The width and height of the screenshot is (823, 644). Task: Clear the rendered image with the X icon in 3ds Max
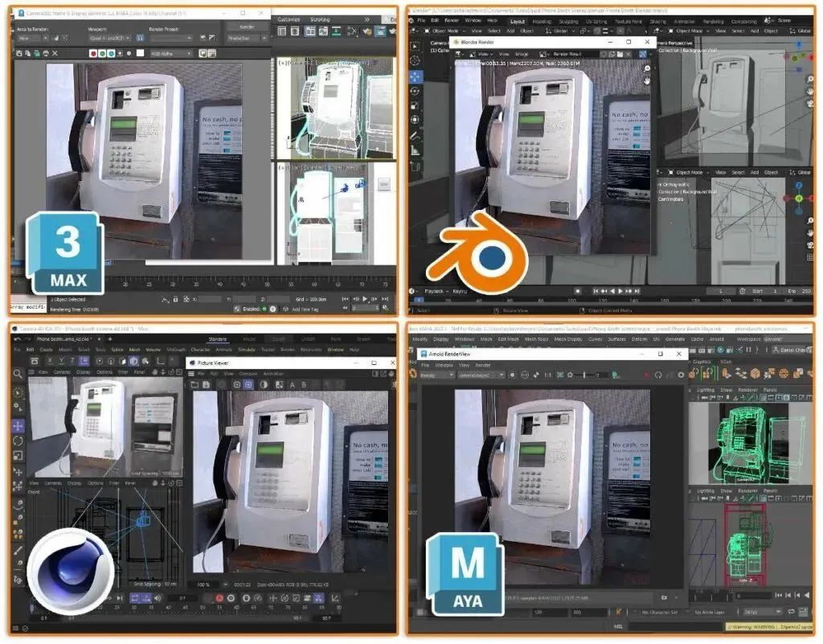coord(55,54)
